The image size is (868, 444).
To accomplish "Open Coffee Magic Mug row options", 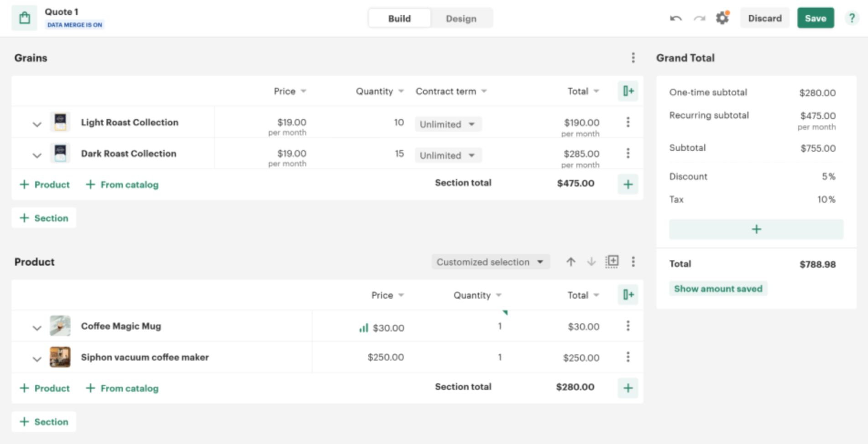I will (x=628, y=326).
